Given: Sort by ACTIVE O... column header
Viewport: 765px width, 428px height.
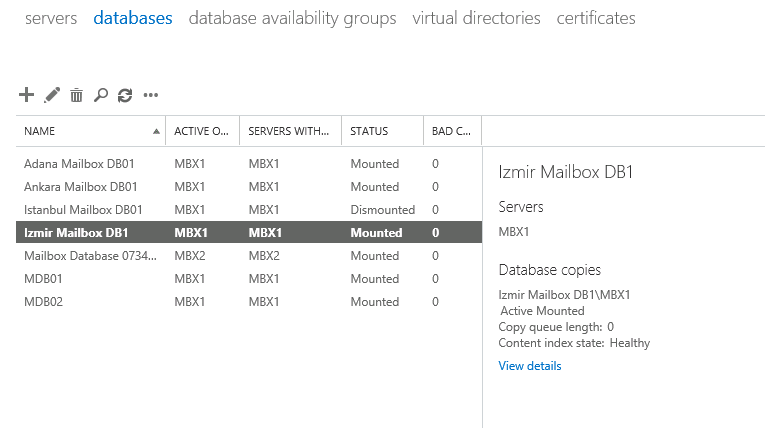Looking at the screenshot, I should pyautogui.click(x=202, y=131).
